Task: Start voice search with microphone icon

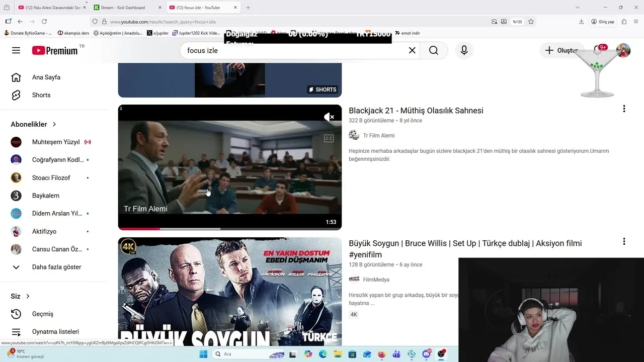Action: click(x=464, y=50)
